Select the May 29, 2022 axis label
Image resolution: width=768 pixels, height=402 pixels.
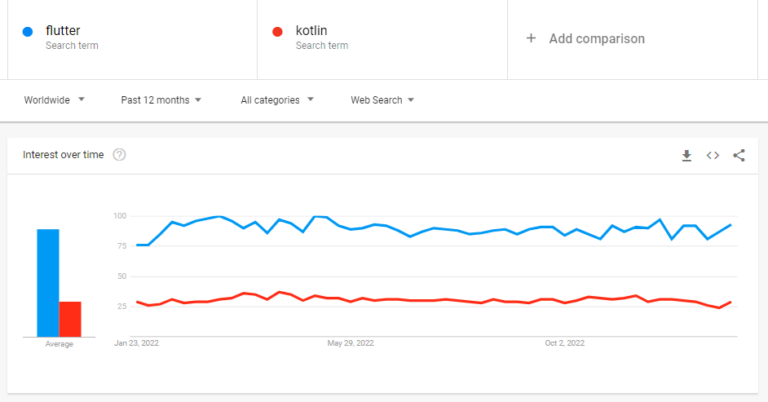(350, 343)
